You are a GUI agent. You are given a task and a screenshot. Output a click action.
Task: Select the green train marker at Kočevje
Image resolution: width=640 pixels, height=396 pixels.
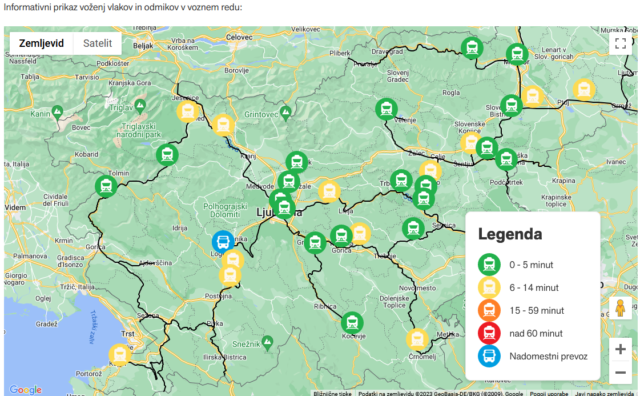click(x=352, y=323)
